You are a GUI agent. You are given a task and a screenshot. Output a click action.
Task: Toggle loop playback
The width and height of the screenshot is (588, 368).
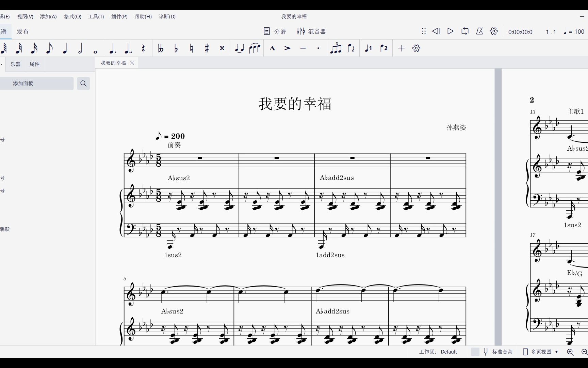point(465,31)
